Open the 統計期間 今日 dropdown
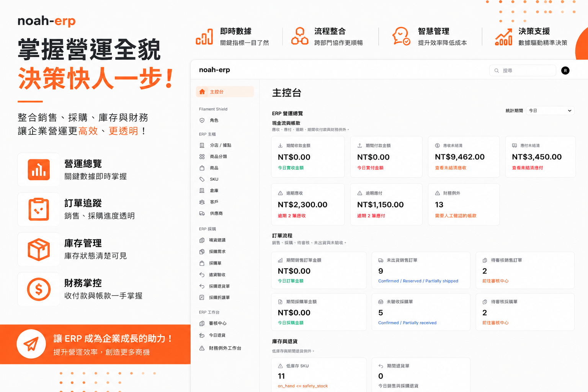 pos(550,111)
